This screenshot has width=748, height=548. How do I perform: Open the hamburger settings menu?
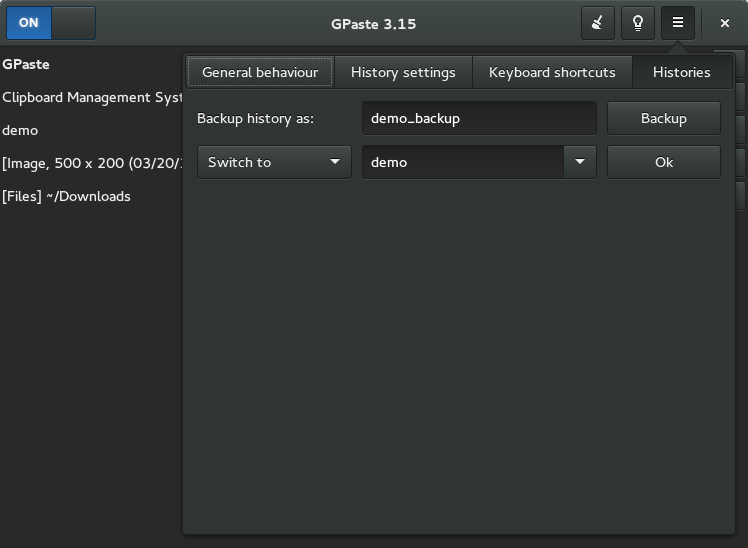[x=678, y=23]
